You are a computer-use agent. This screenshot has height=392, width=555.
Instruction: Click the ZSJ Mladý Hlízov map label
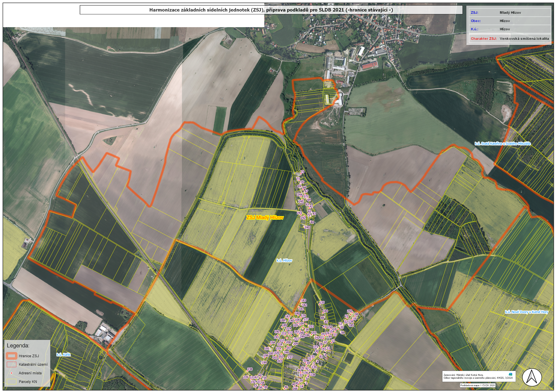click(265, 218)
